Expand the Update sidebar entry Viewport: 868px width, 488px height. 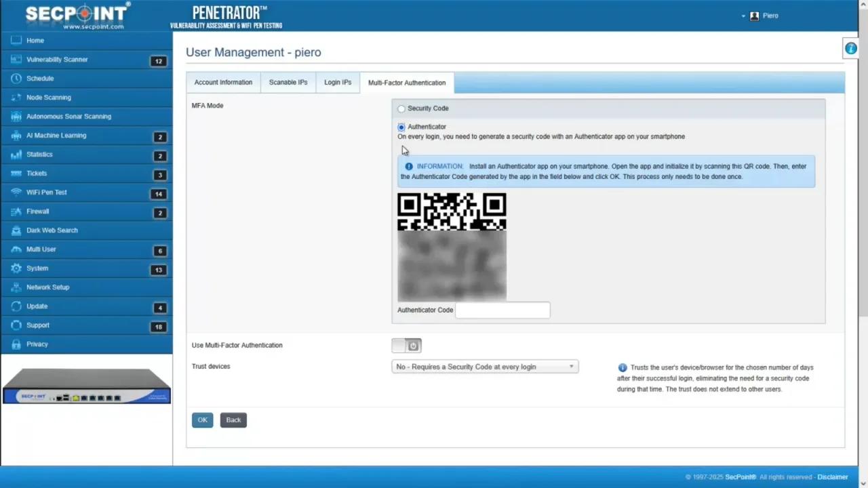37,306
